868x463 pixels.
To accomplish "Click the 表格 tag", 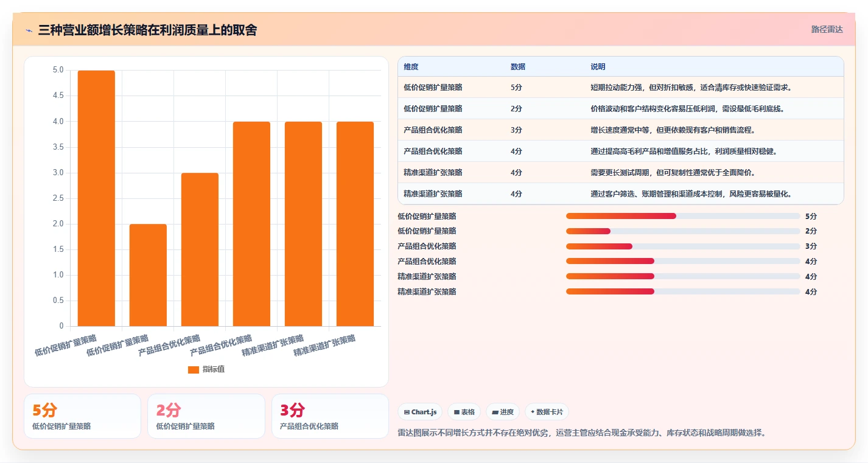I will coord(464,412).
